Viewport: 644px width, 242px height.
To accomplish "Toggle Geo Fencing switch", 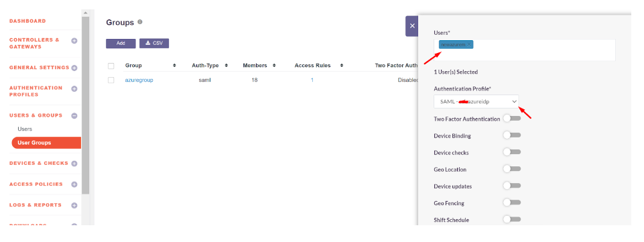I will click(x=512, y=202).
